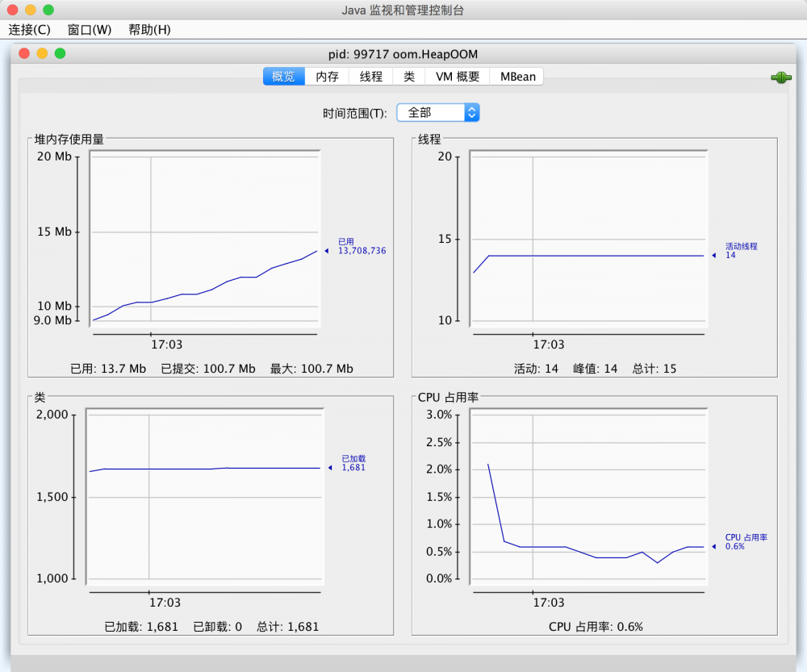The height and width of the screenshot is (672, 807).
Task: Select the 类 tab
Action: point(408,76)
